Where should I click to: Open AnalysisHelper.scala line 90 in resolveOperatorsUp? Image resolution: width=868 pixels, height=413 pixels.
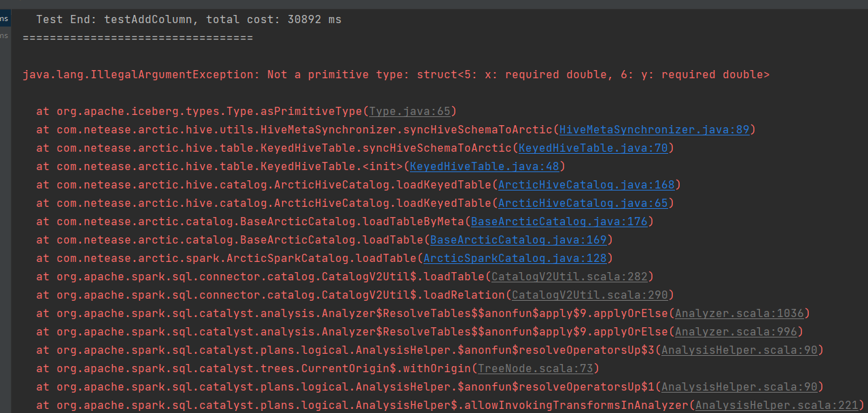click(x=740, y=350)
